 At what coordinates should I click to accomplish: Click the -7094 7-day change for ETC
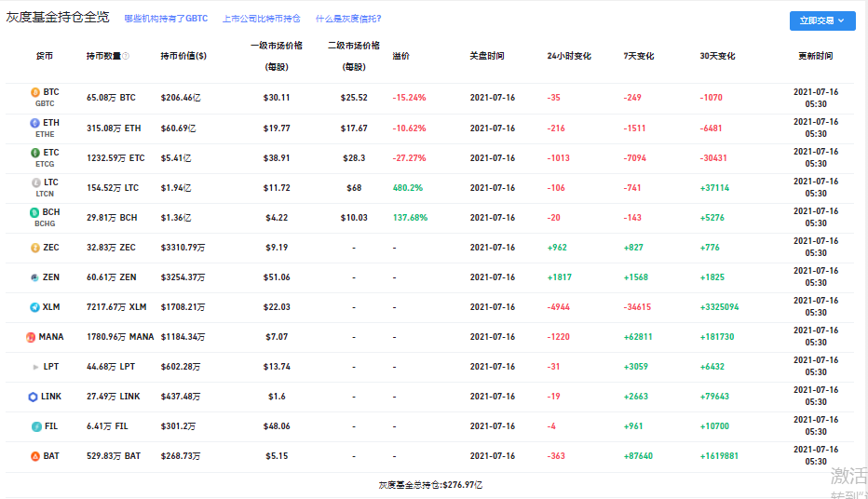point(635,158)
